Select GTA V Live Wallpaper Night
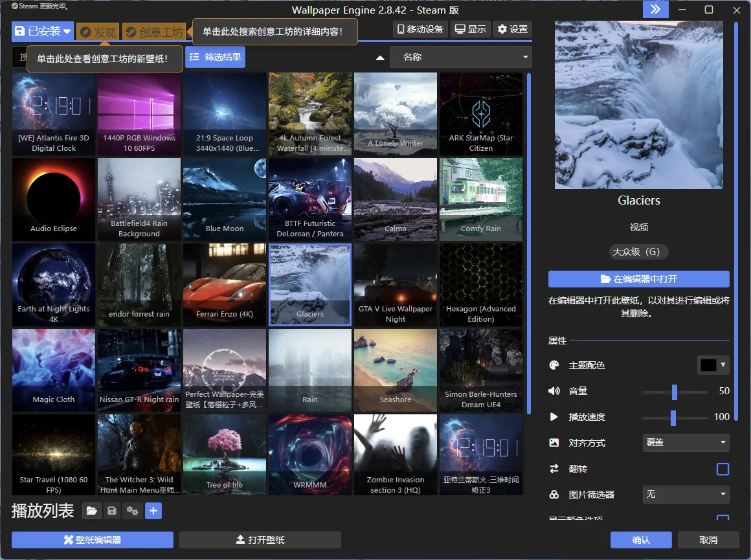The height and width of the screenshot is (560, 751). (396, 285)
